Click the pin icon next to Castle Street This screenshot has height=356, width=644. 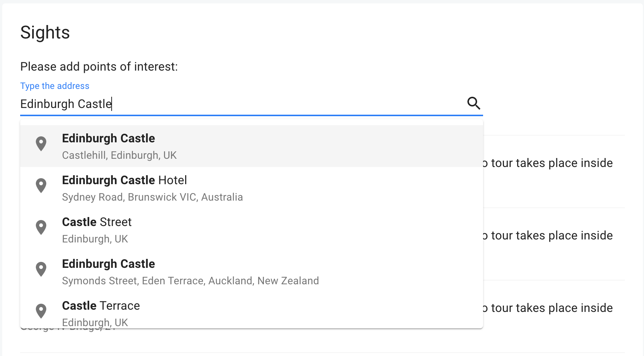pyautogui.click(x=41, y=227)
